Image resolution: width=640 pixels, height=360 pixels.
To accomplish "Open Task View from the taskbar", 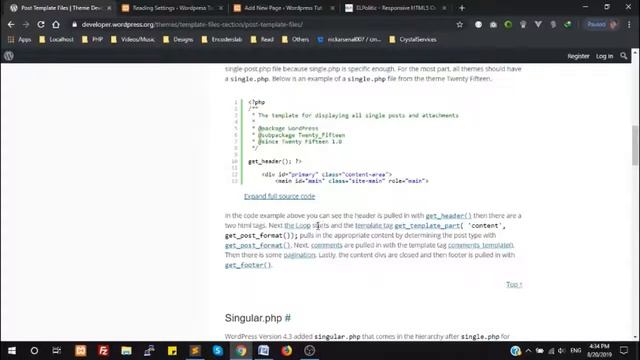I will (x=56, y=351).
